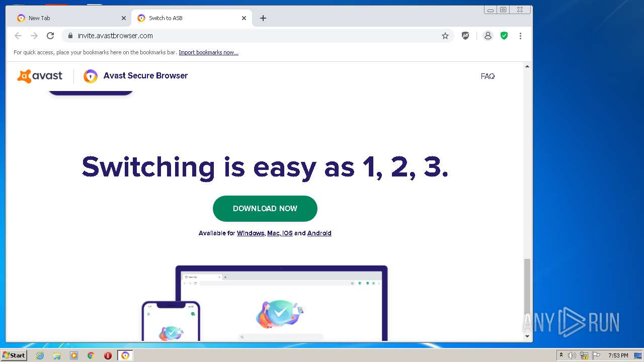Image resolution: width=644 pixels, height=362 pixels.
Task: Click the vertical scrollbar thumb
Action: [527, 286]
